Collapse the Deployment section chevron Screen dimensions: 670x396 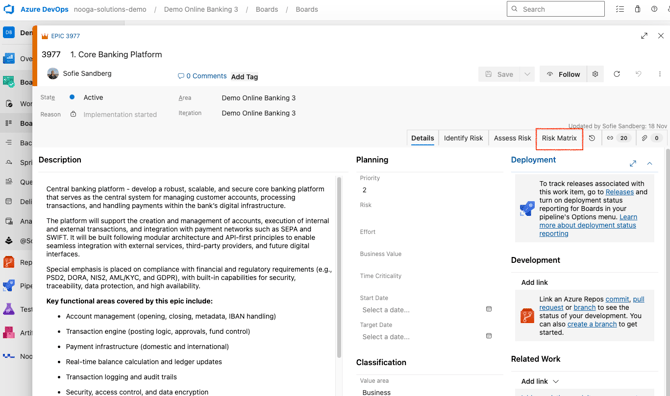[649, 164]
